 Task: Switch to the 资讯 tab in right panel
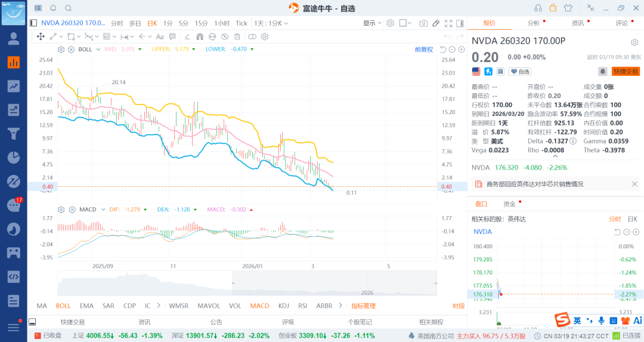[578, 23]
